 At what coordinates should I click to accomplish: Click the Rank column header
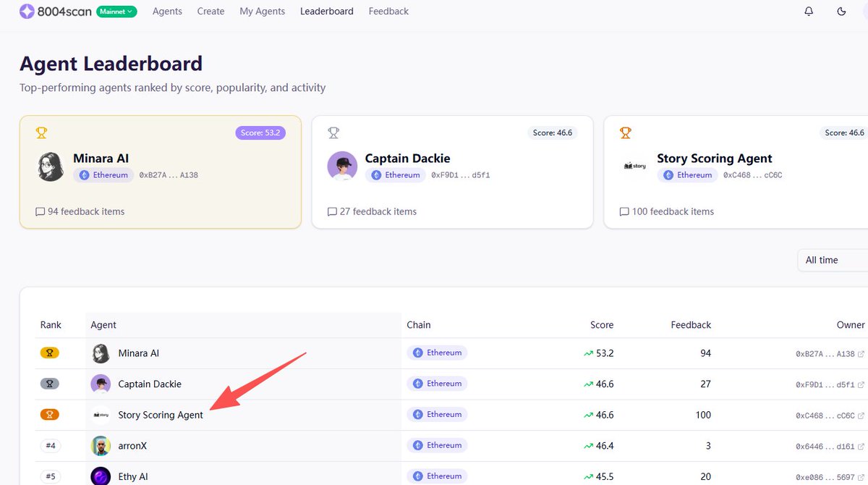[x=51, y=325]
